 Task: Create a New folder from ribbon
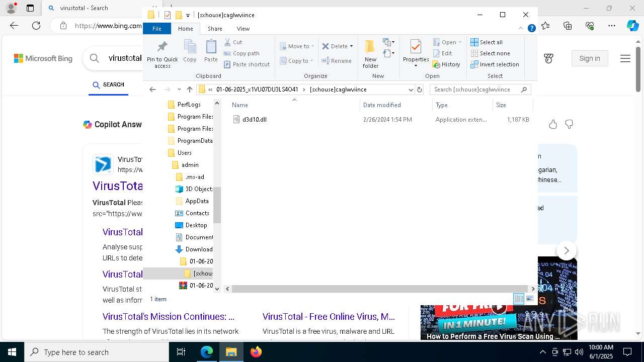click(x=370, y=54)
